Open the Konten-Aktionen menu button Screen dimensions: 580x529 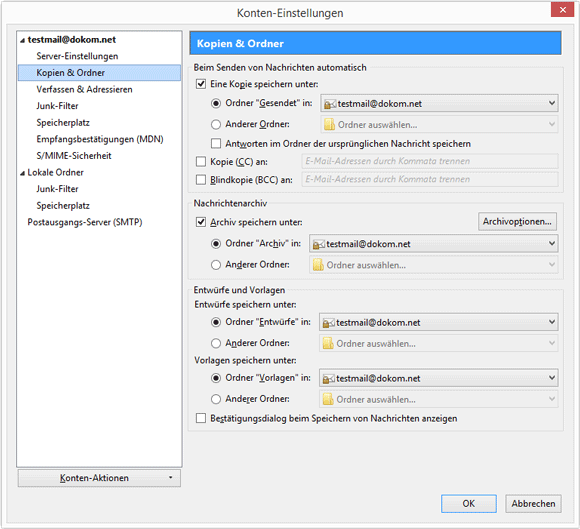99,478
